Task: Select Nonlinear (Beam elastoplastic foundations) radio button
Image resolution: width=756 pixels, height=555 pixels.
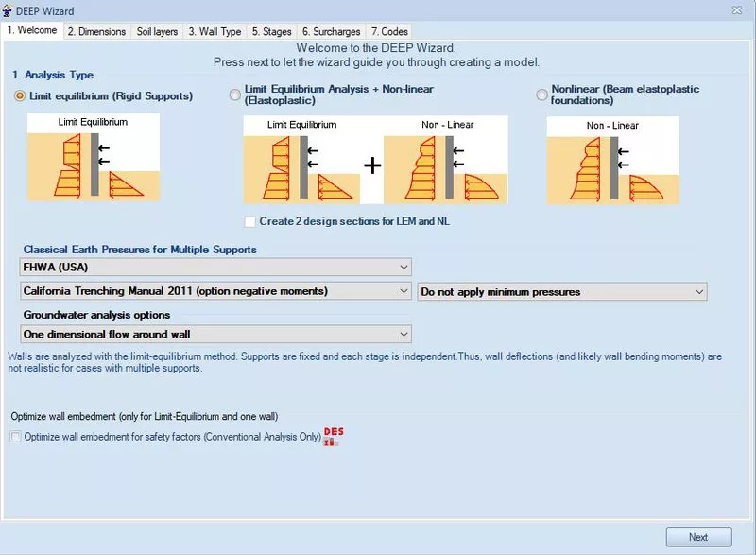Action: pyautogui.click(x=541, y=95)
